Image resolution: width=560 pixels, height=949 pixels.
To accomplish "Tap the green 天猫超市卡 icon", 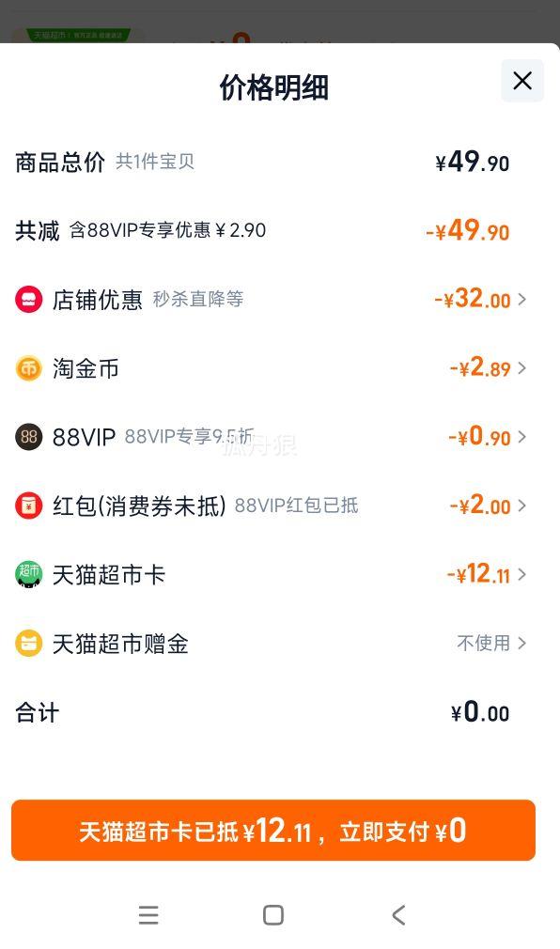I will click(28, 574).
